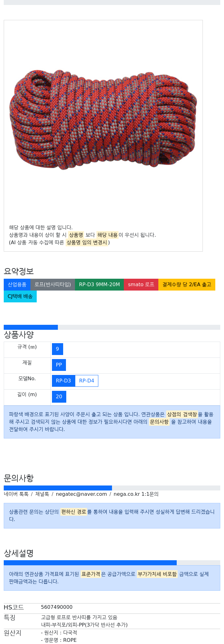The height and width of the screenshot is (644, 224).
Task: Click the progress bar above 상품사양 heading
Action: click(x=31, y=327)
